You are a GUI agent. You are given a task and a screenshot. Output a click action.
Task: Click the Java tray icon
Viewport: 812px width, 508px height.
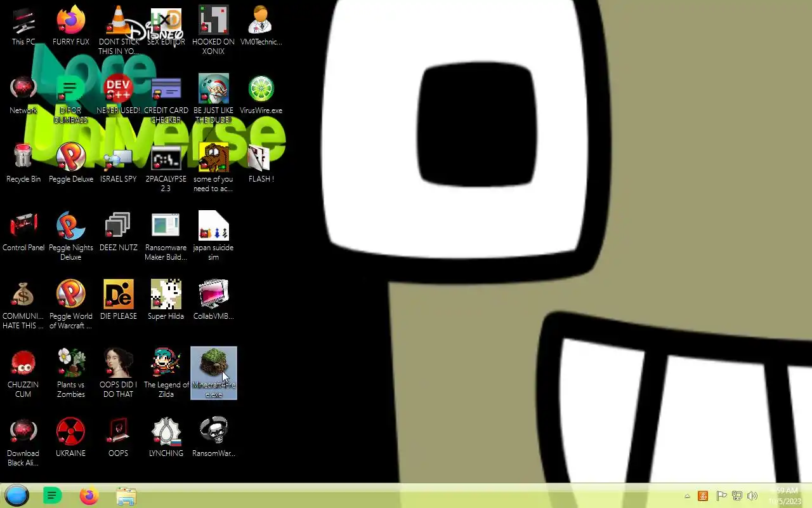pyautogui.click(x=703, y=496)
